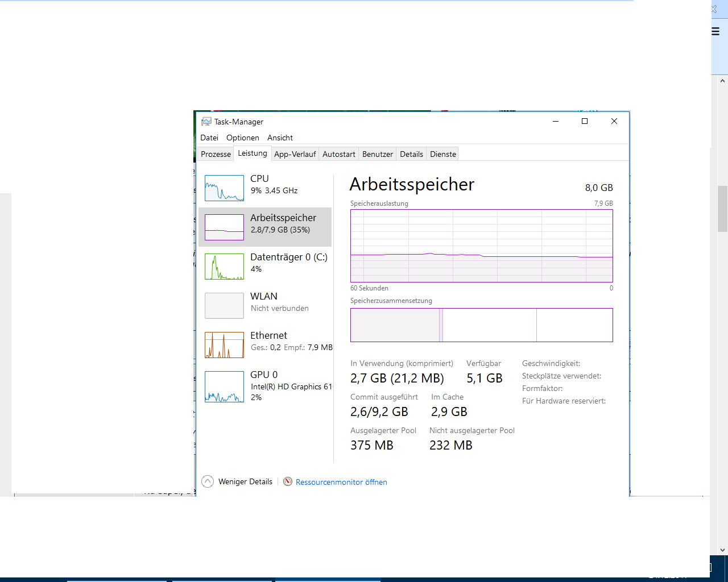Open the Ethernet activity graph
Image resolution: width=728 pixels, height=582 pixels.
coord(224,345)
